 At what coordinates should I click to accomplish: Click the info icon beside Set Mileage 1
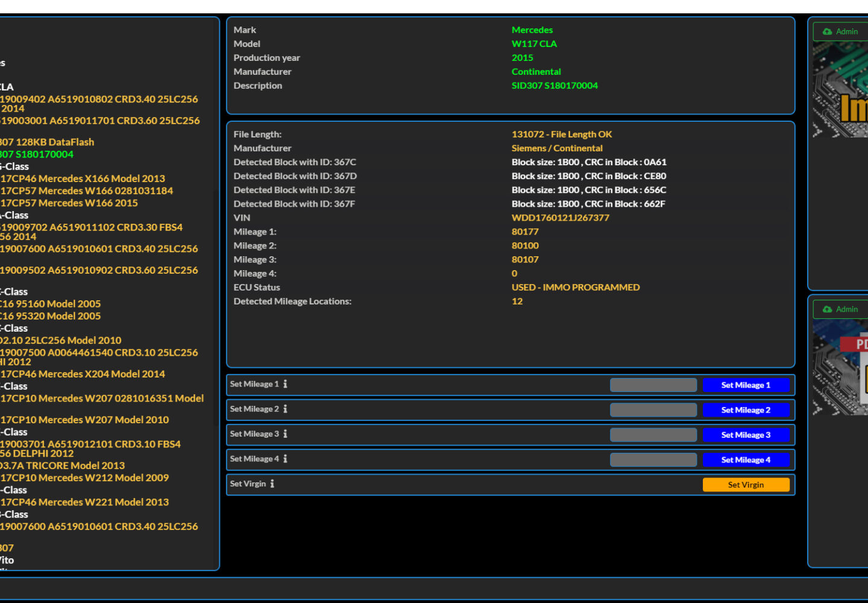[285, 384]
